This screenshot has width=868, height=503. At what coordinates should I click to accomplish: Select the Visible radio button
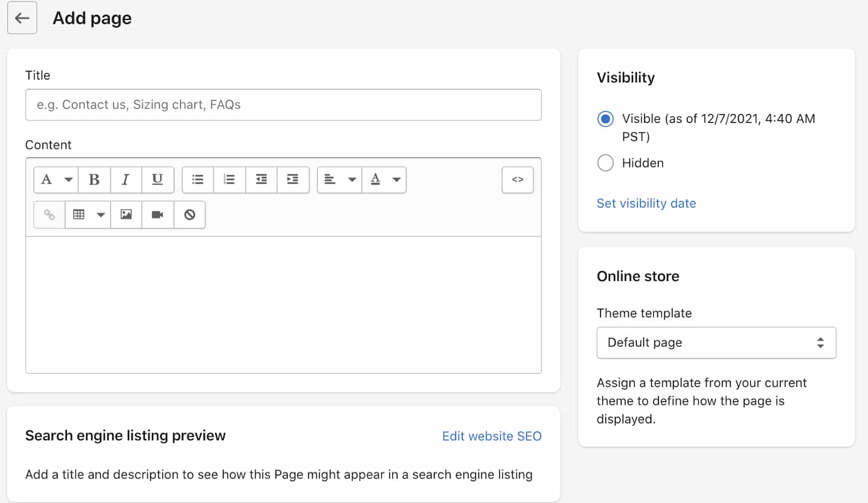pyautogui.click(x=605, y=119)
